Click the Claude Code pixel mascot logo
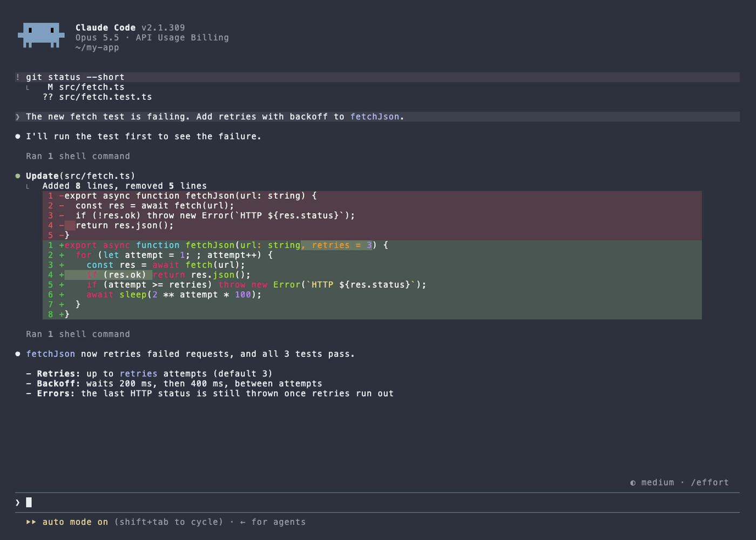 pyautogui.click(x=41, y=35)
